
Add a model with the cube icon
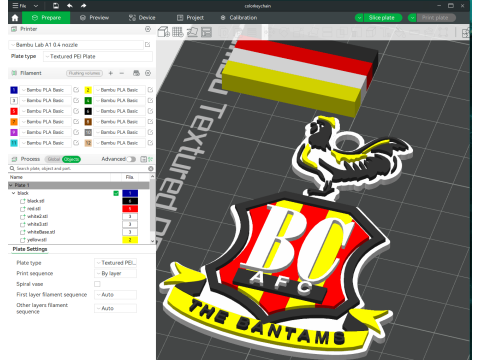coord(163,32)
